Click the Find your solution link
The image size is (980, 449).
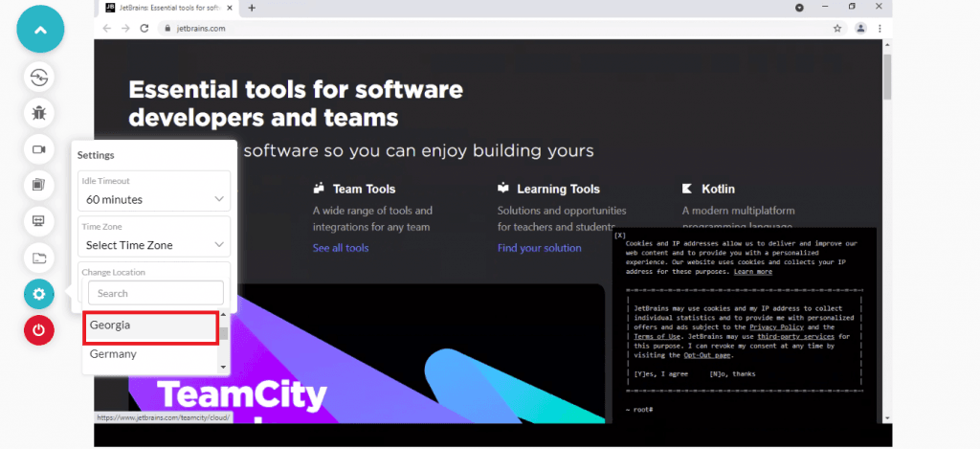pos(540,248)
